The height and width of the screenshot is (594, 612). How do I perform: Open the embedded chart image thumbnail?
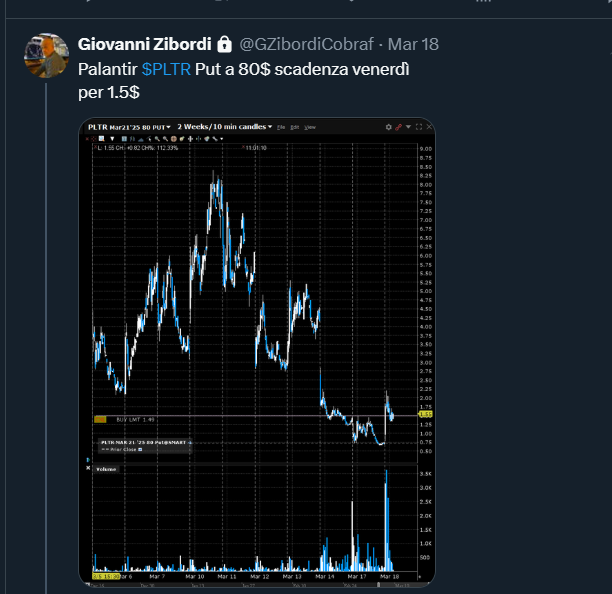(x=257, y=350)
